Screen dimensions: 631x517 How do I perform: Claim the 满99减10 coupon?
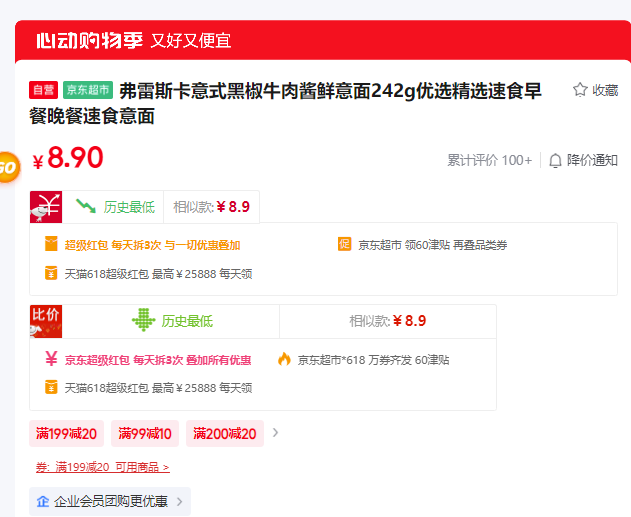pos(145,433)
